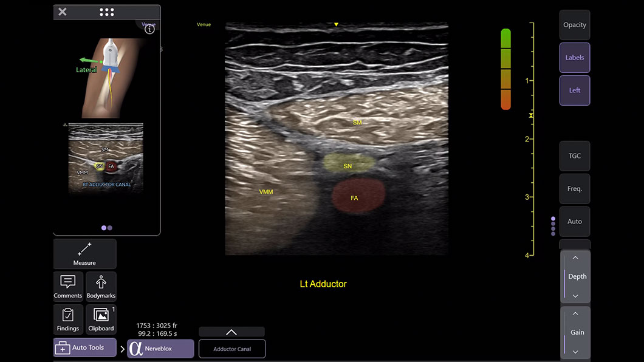The image size is (644, 362).
Task: Toggle the Left side selection
Action: tap(574, 90)
